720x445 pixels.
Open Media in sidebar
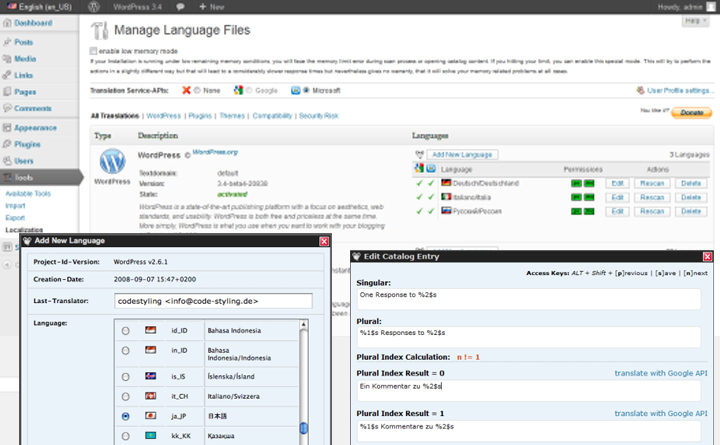[x=25, y=59]
